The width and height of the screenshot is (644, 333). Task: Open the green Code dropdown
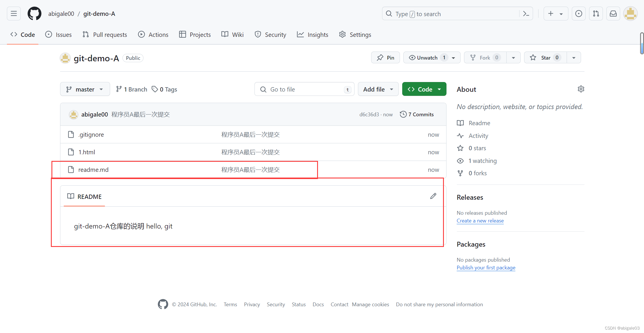(424, 89)
